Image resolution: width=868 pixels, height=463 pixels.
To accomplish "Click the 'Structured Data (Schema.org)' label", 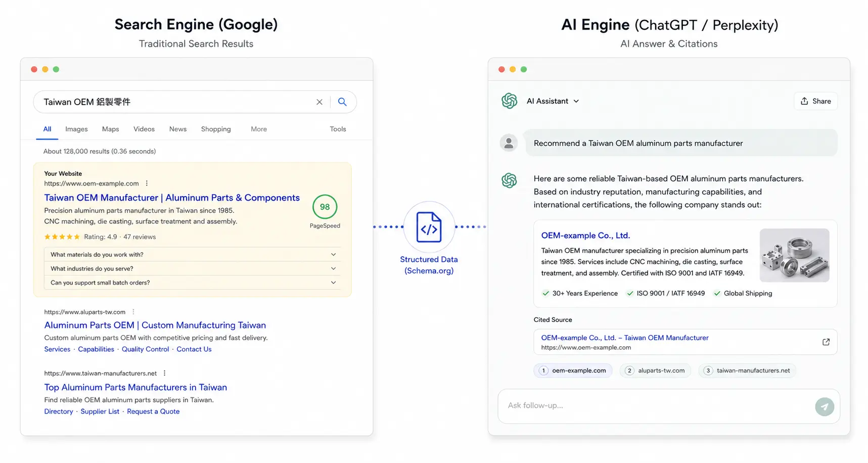I will [x=429, y=265].
